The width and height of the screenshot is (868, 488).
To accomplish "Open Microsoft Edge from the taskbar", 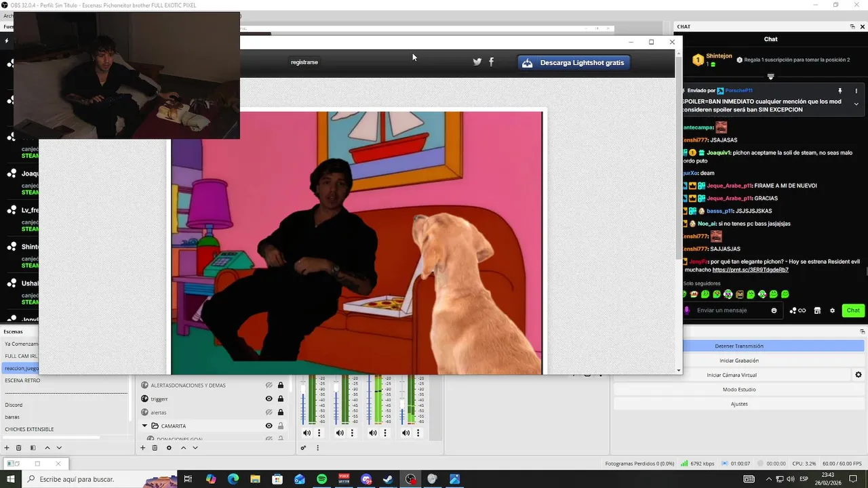I will pyautogui.click(x=233, y=479).
